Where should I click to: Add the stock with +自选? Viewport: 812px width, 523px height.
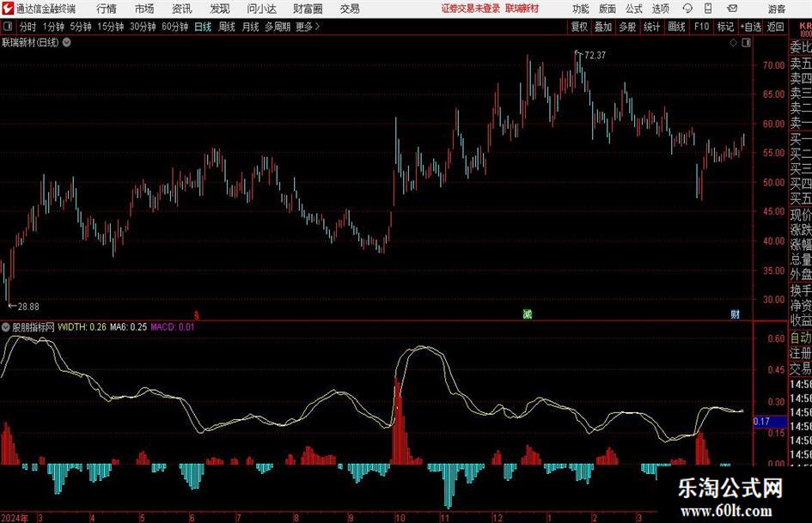750,27
